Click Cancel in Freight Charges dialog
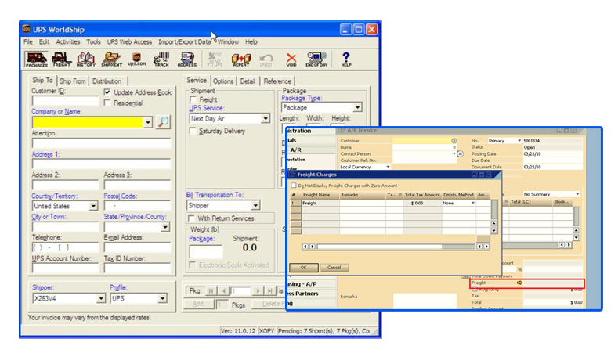Image resolution: width=611 pixels, height=364 pixels. (334, 268)
